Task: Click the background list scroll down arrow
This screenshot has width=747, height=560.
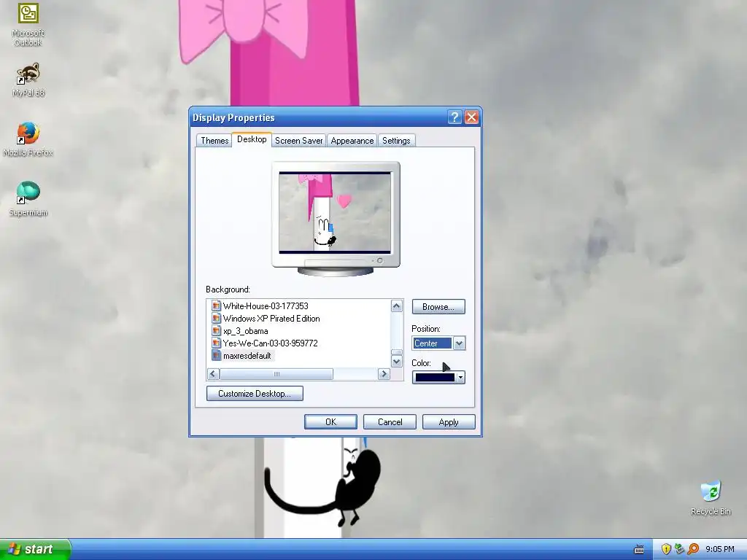Action: pos(396,362)
